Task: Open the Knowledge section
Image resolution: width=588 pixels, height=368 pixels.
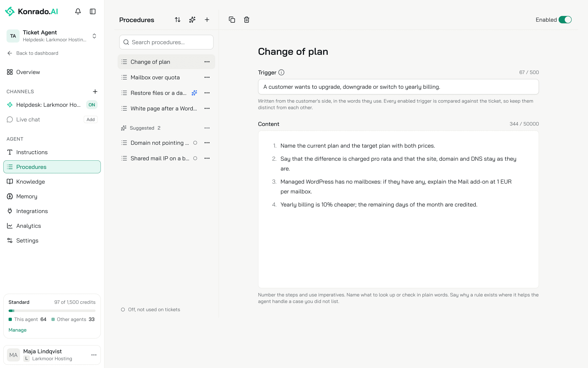Action: [x=52, y=182]
